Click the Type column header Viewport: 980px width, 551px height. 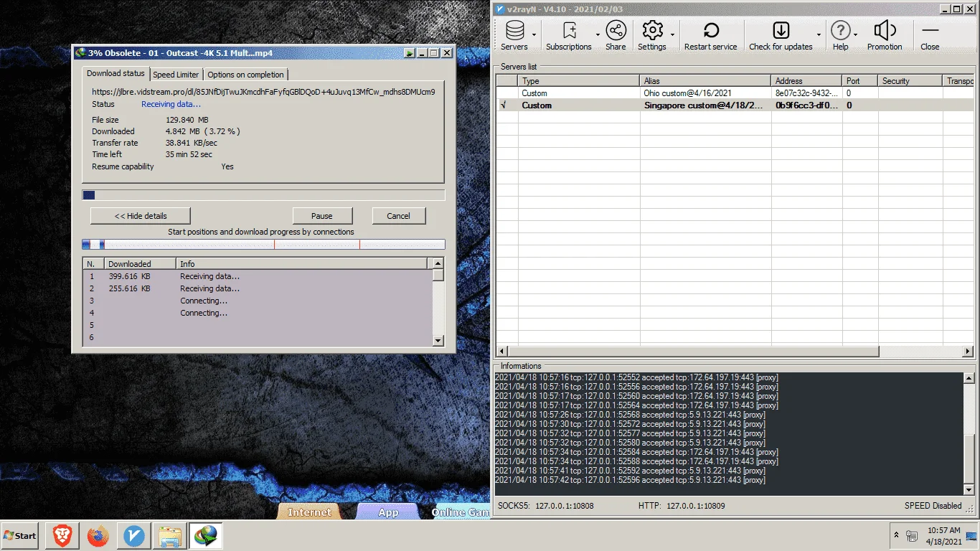pos(579,81)
